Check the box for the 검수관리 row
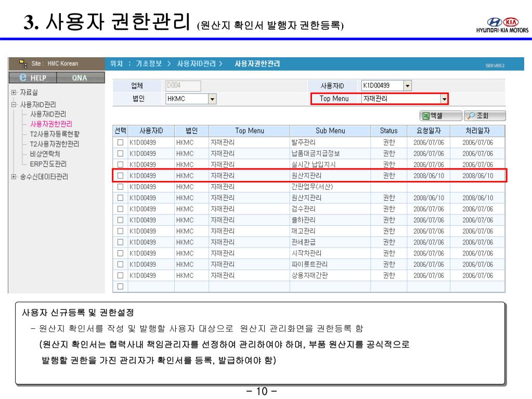The height and width of the screenshot is (399, 532). pyautogui.click(x=120, y=209)
